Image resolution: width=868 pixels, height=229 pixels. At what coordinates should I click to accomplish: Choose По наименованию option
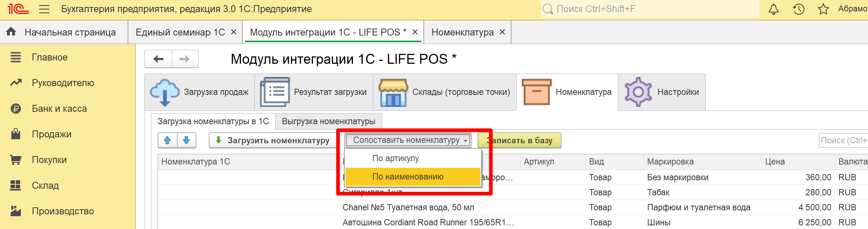[x=413, y=177]
